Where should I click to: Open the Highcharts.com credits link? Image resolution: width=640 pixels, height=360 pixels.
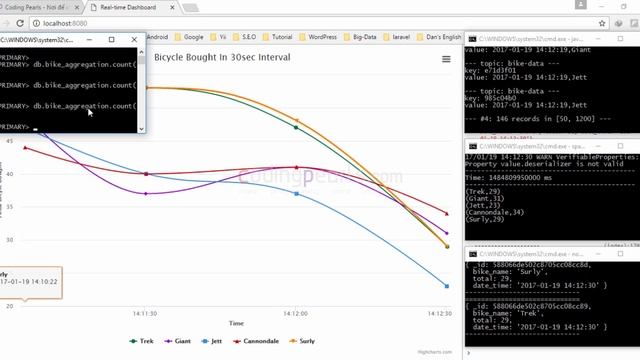(x=435, y=352)
